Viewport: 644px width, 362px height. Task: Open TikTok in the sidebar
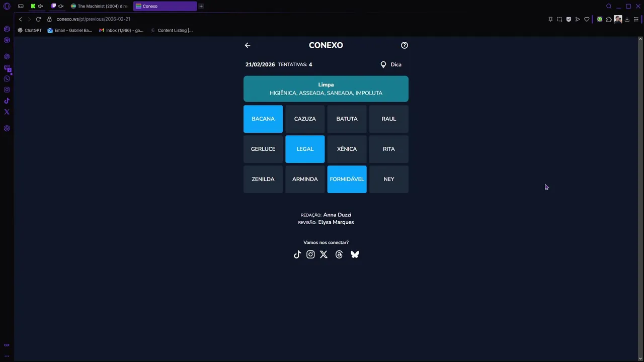tap(7, 101)
